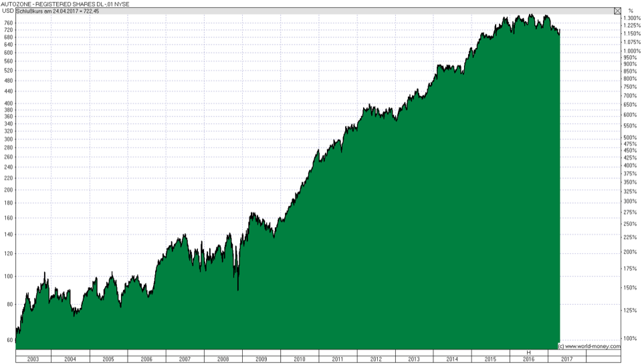The height and width of the screenshot is (364, 642).
Task: Click the USD currency axis label
Action: click(8, 11)
